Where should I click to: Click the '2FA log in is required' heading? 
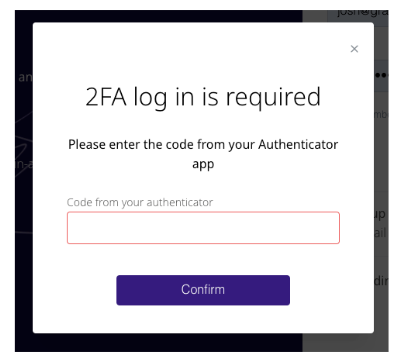click(203, 97)
